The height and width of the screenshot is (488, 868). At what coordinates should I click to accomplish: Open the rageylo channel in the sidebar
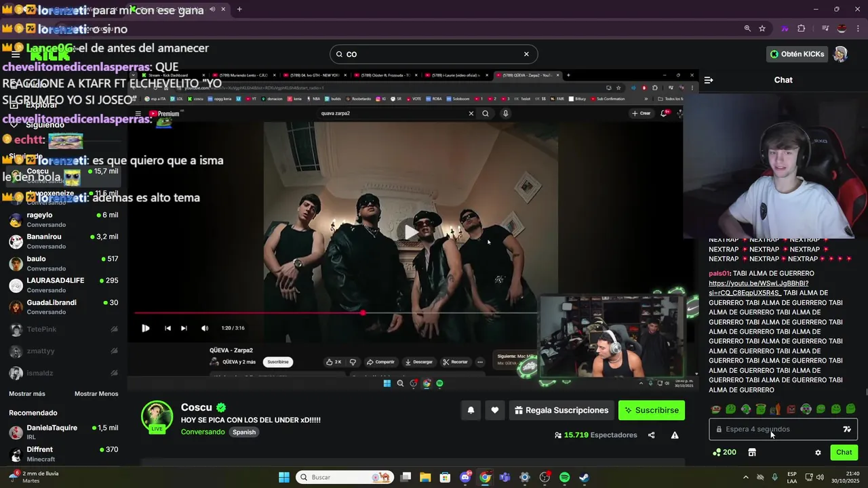(x=65, y=220)
